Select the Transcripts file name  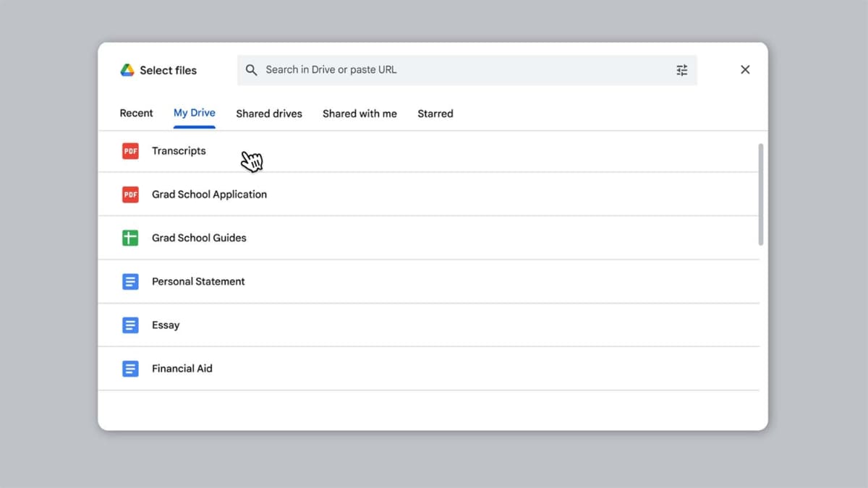pyautogui.click(x=179, y=151)
